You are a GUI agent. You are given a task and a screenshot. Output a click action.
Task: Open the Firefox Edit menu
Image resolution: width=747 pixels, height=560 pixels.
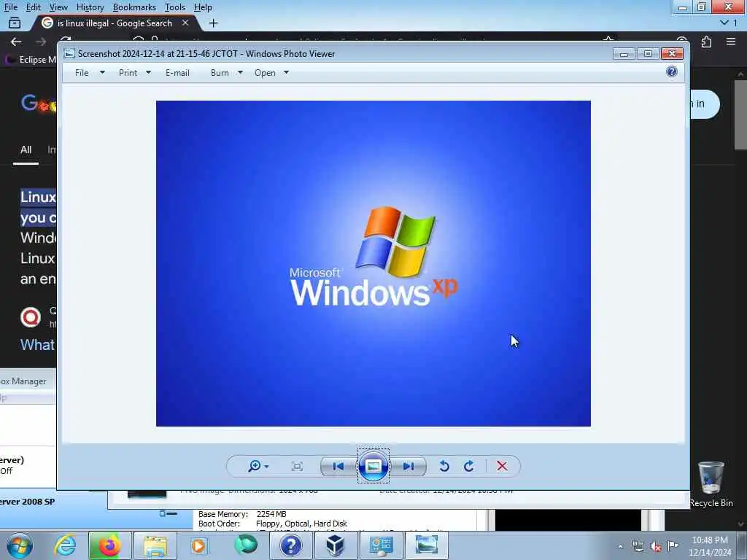(x=33, y=7)
